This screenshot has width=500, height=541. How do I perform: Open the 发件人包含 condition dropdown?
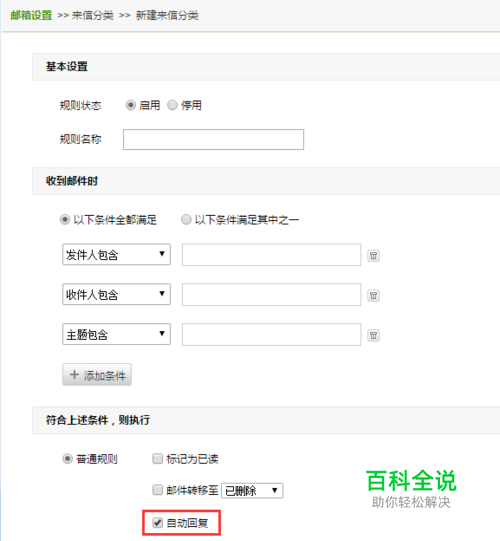tap(116, 255)
